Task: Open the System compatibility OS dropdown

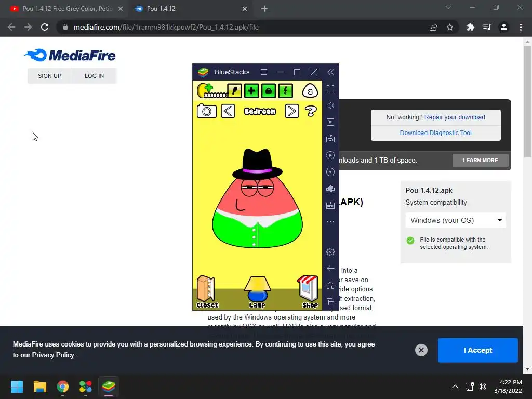Action: click(x=456, y=220)
